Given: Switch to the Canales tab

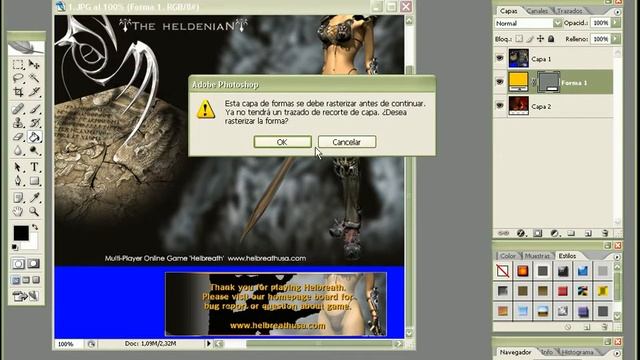Looking at the screenshot, I should click(x=537, y=11).
